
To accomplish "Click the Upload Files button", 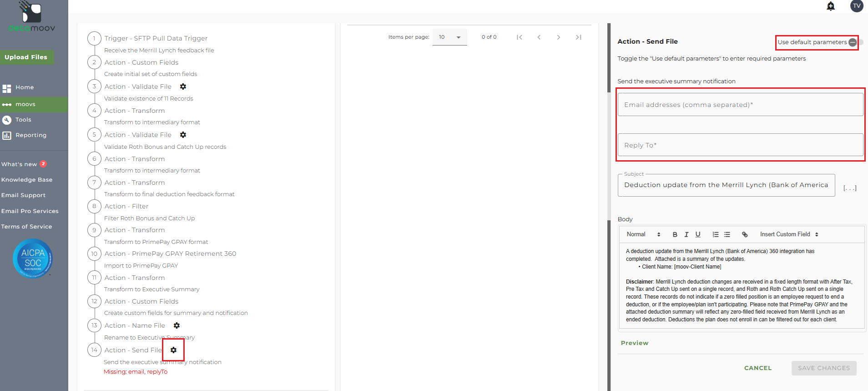I will click(26, 57).
